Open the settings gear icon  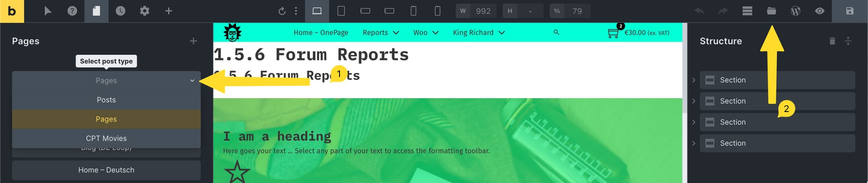coord(144,11)
